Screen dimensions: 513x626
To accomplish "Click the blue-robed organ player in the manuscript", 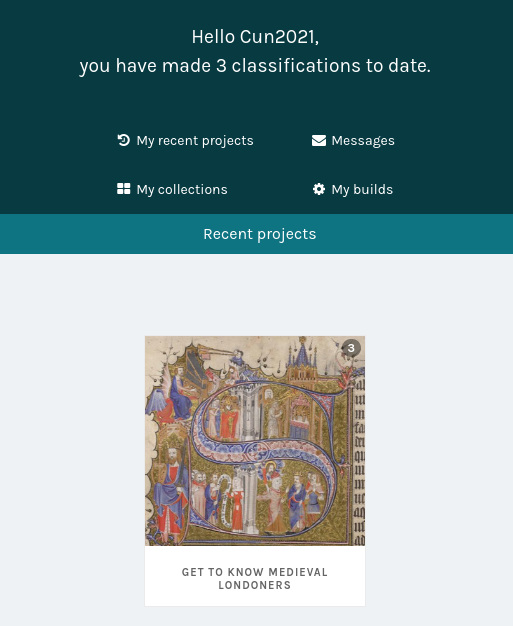I will [180, 393].
